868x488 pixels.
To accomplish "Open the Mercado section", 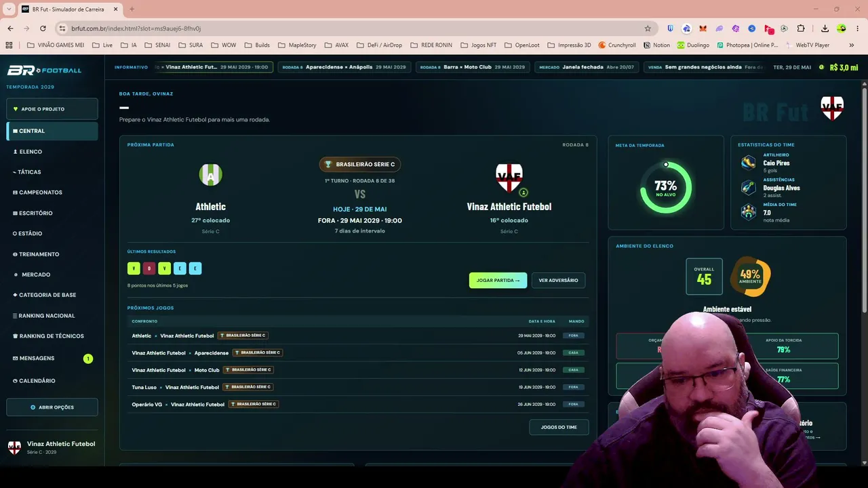I will pyautogui.click(x=52, y=274).
